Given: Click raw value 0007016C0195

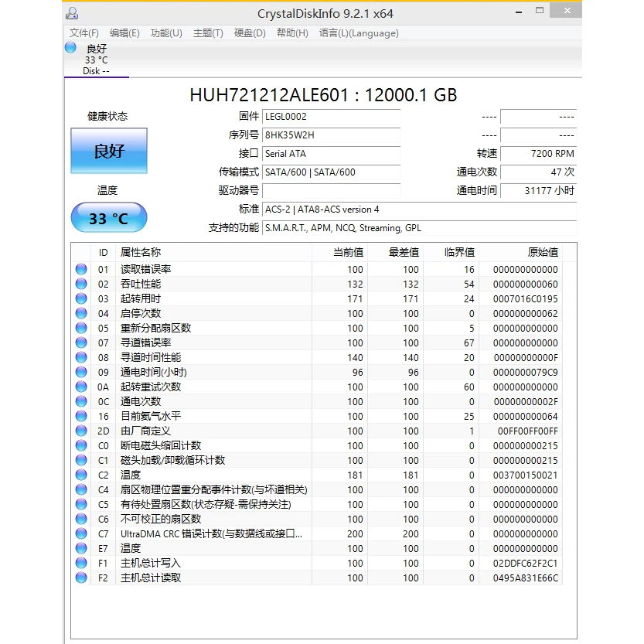Looking at the screenshot, I should (525, 299).
